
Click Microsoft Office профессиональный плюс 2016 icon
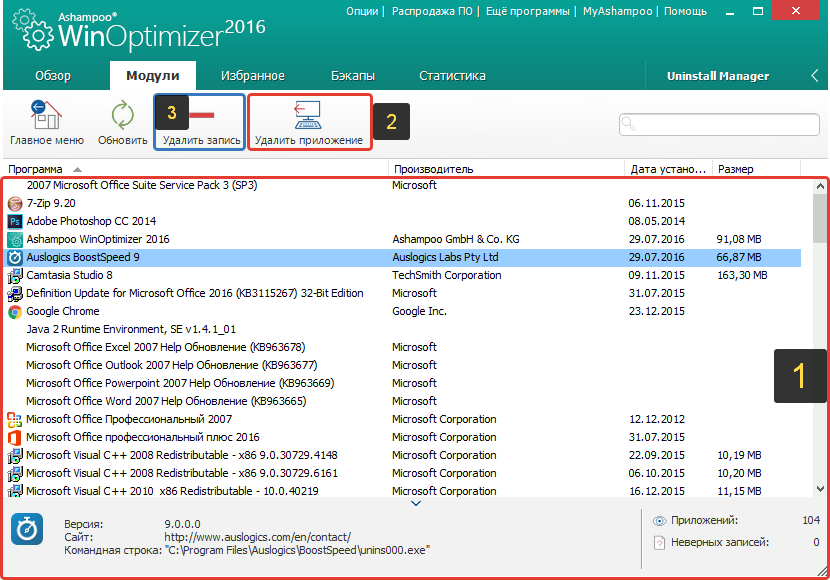[x=15, y=437]
